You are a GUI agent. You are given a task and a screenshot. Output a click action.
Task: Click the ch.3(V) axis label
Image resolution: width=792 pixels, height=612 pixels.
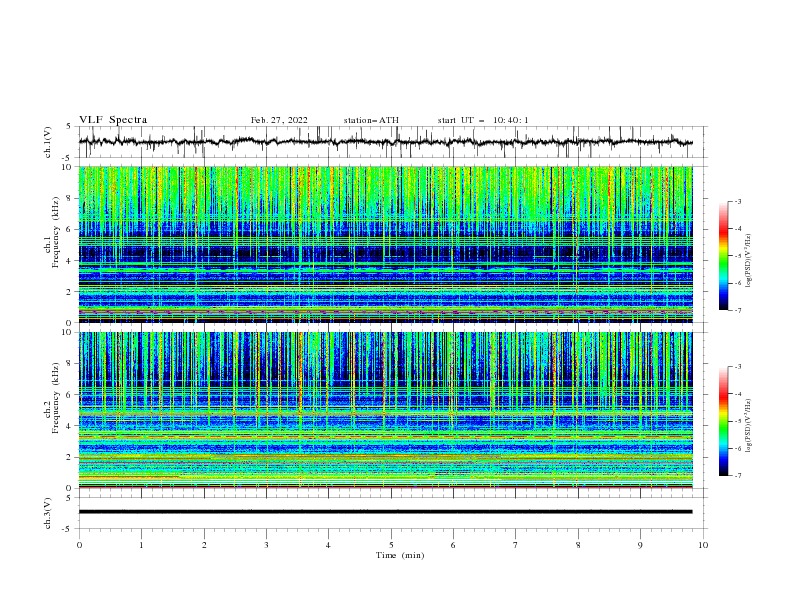click(47, 513)
